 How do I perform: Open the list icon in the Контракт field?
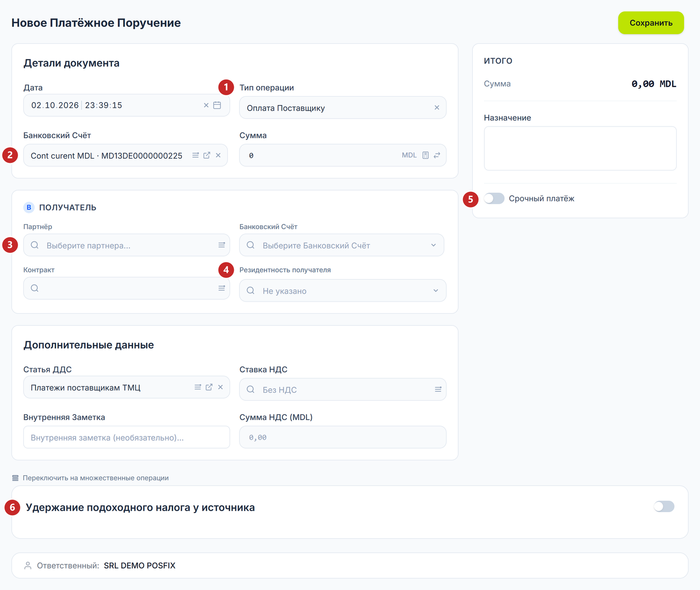(222, 288)
